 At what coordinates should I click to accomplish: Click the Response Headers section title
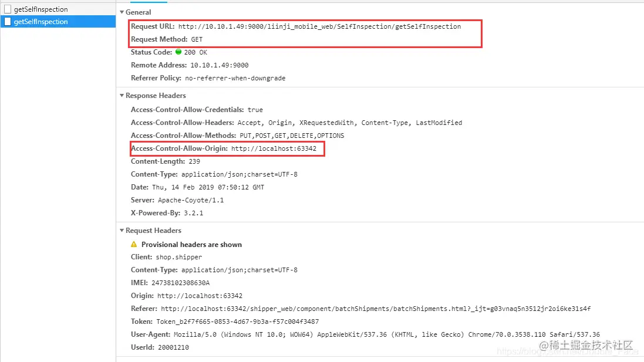click(156, 96)
